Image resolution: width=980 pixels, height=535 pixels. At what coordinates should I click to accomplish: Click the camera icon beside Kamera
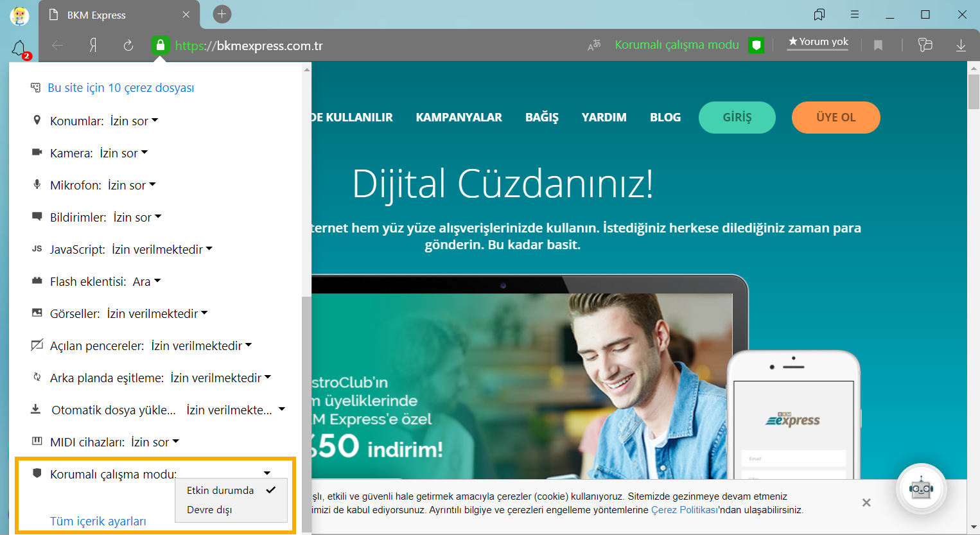coord(37,152)
